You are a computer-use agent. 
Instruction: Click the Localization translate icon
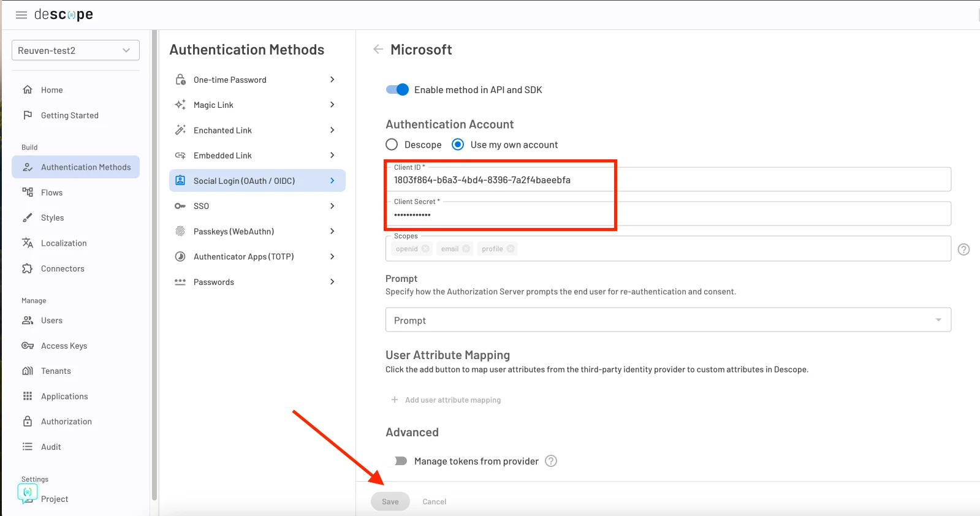28,243
